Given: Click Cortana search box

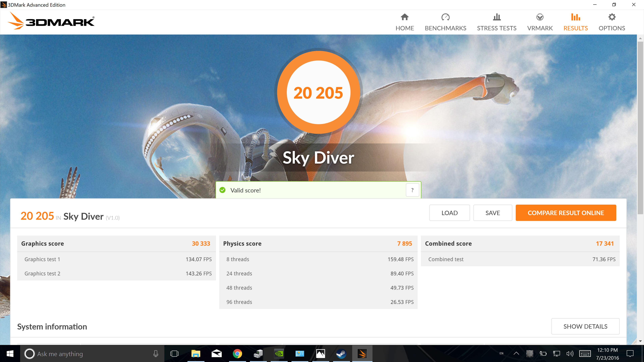Looking at the screenshot, I should point(92,354).
